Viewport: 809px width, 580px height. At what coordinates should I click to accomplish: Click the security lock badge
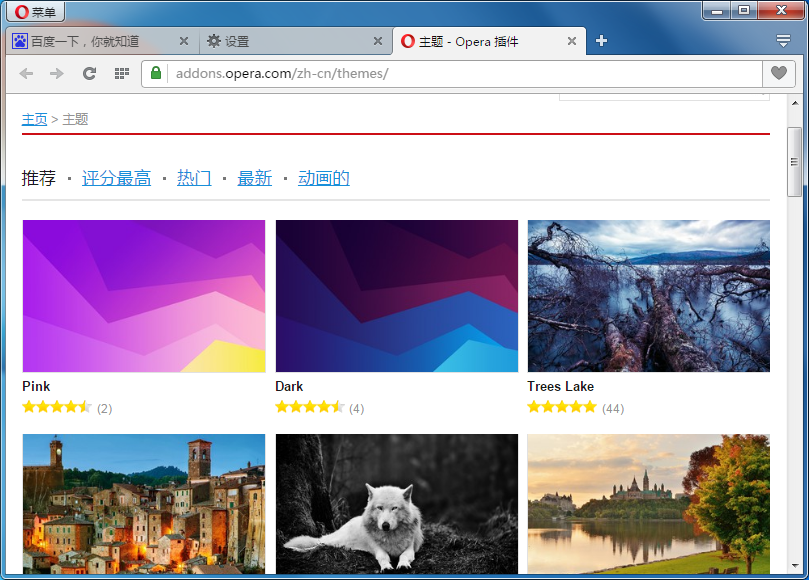click(155, 73)
